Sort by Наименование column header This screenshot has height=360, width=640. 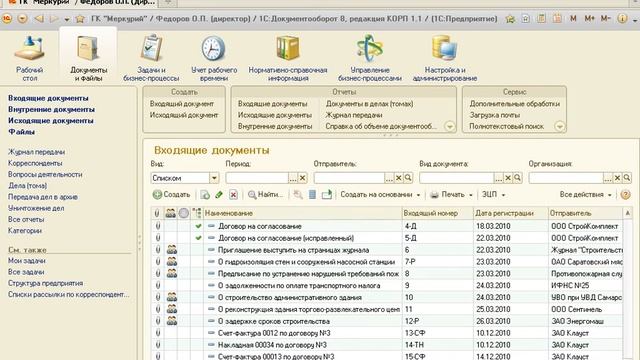point(302,213)
